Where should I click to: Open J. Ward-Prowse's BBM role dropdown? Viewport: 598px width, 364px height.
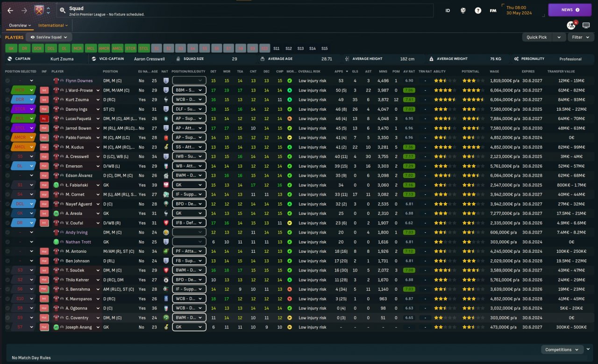[x=189, y=90]
